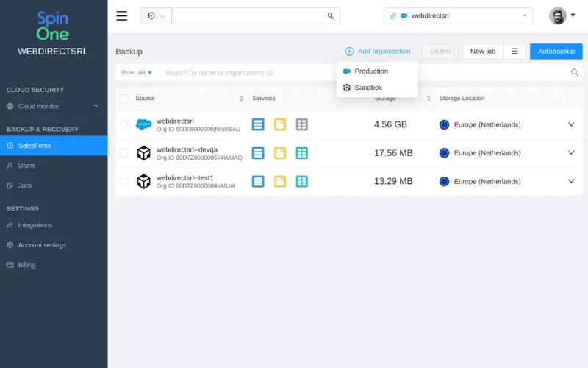The height and width of the screenshot is (368, 588).
Task: Click webdirectsrl yellow file service icon
Action: point(280,124)
